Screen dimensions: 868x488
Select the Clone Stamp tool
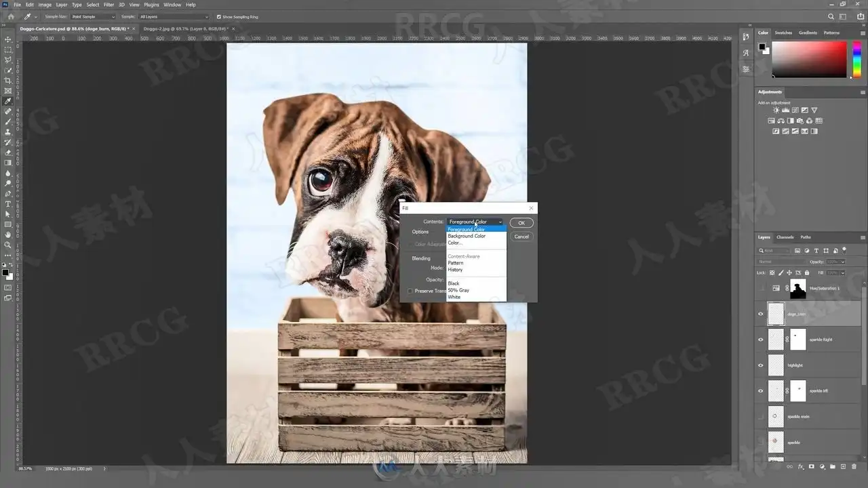click(8, 131)
